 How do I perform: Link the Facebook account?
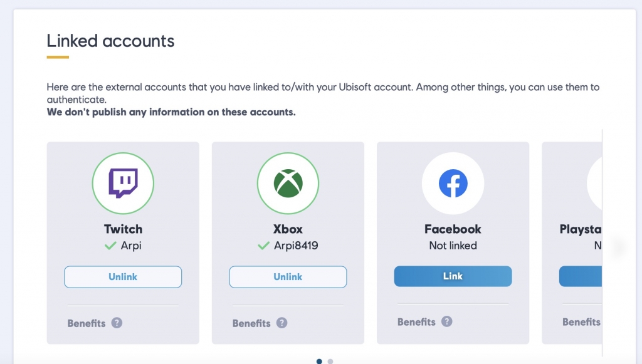453,276
